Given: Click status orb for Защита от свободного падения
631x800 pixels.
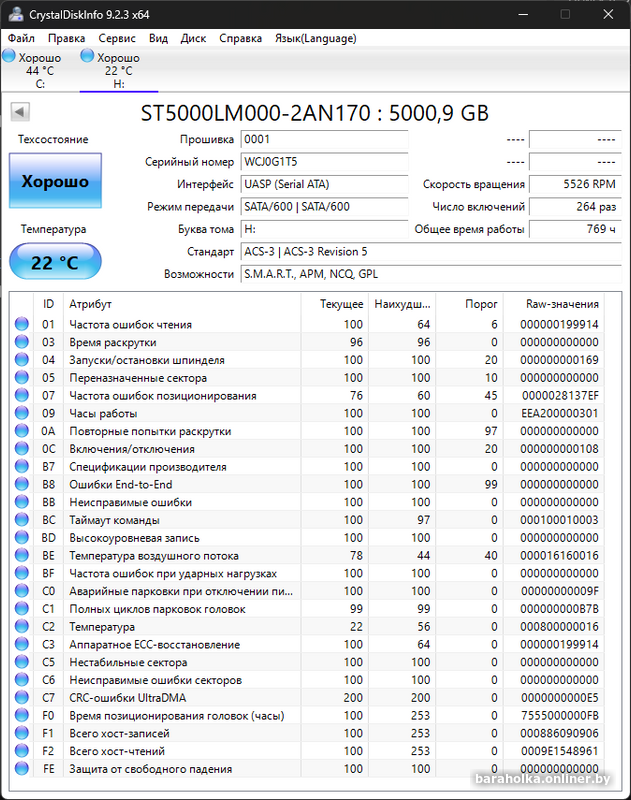Looking at the screenshot, I should coord(22,769).
